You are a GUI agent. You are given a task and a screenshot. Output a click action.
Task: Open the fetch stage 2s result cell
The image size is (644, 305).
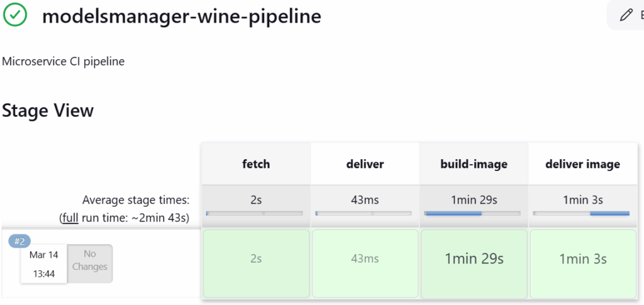click(x=256, y=258)
